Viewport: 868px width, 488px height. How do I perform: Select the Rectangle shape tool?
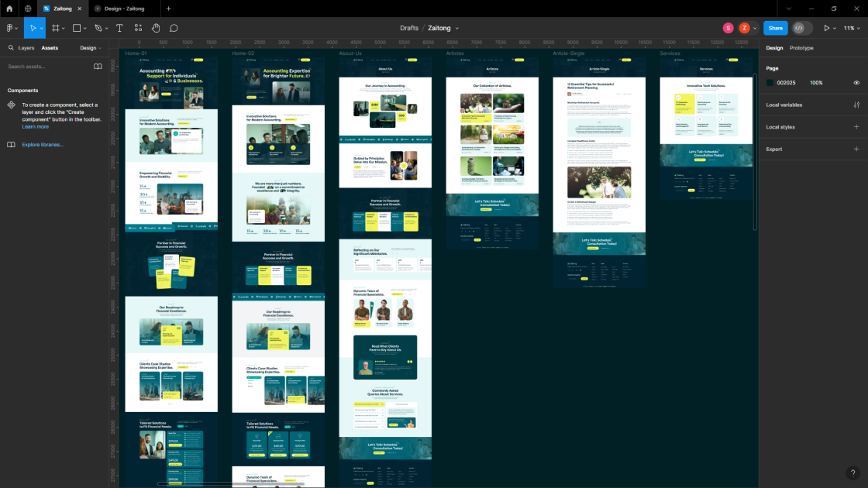click(x=77, y=28)
